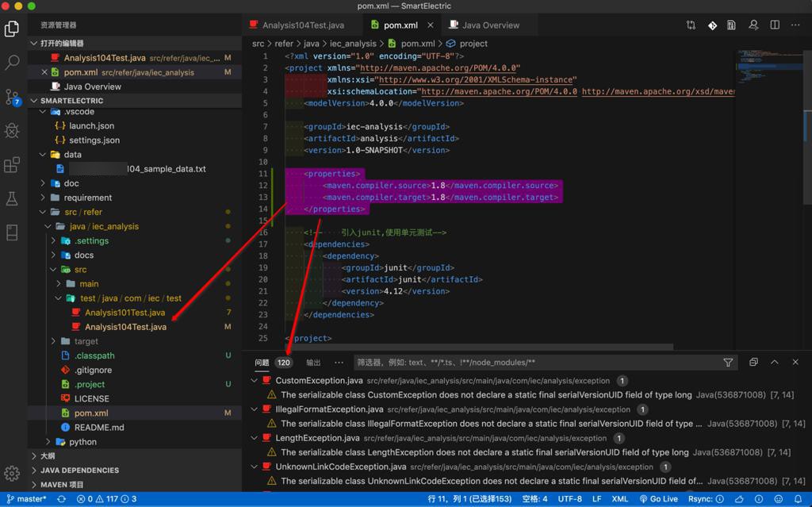This screenshot has width=812, height=507.
Task: Open the Testing flask icon view
Action: pos(12,198)
